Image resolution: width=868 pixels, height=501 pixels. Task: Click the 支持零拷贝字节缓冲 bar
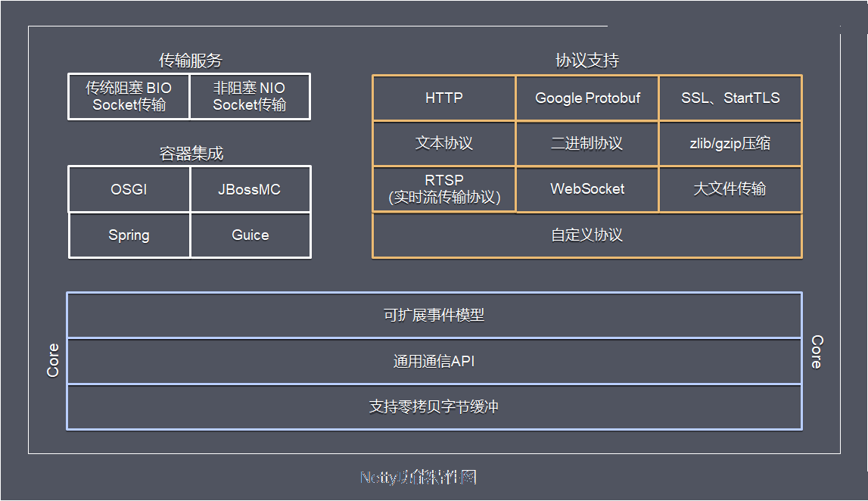(434, 407)
